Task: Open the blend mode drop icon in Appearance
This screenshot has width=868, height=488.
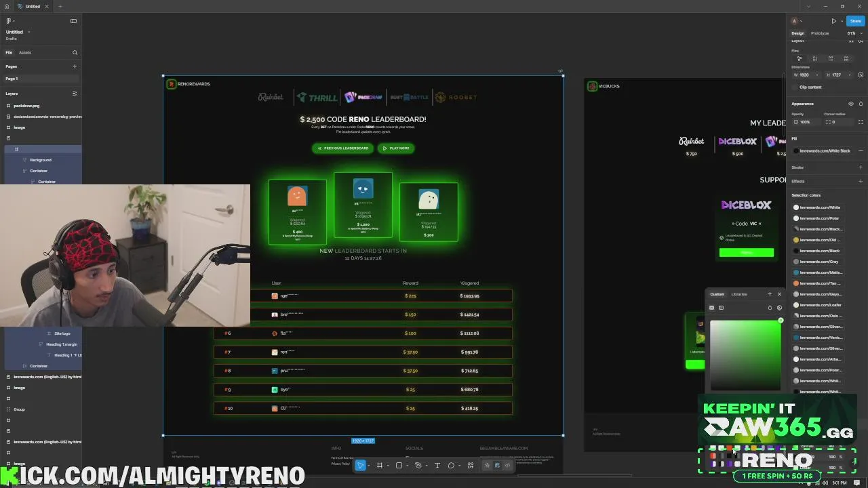Action: click(x=861, y=104)
